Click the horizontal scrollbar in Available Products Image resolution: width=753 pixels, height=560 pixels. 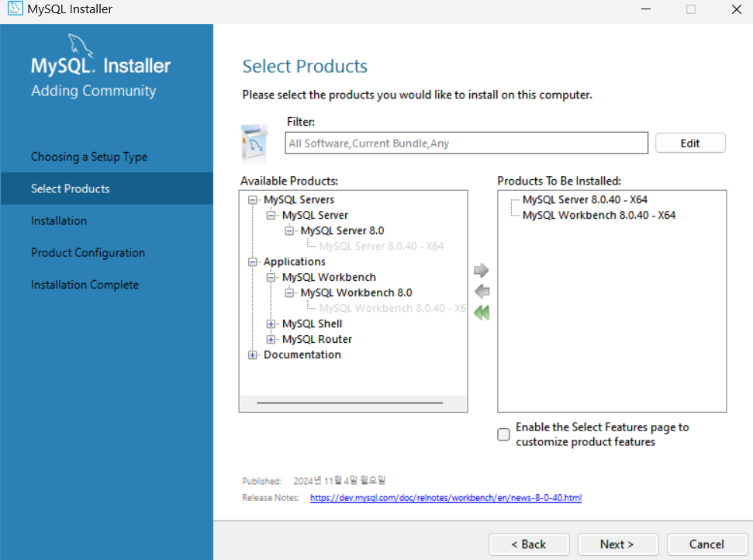point(350,403)
